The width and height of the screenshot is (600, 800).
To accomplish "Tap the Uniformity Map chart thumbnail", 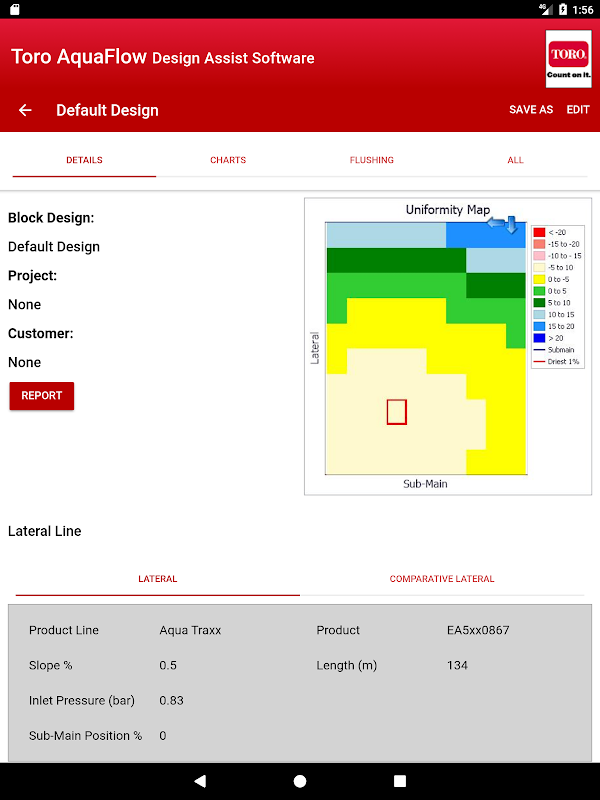I will [448, 346].
